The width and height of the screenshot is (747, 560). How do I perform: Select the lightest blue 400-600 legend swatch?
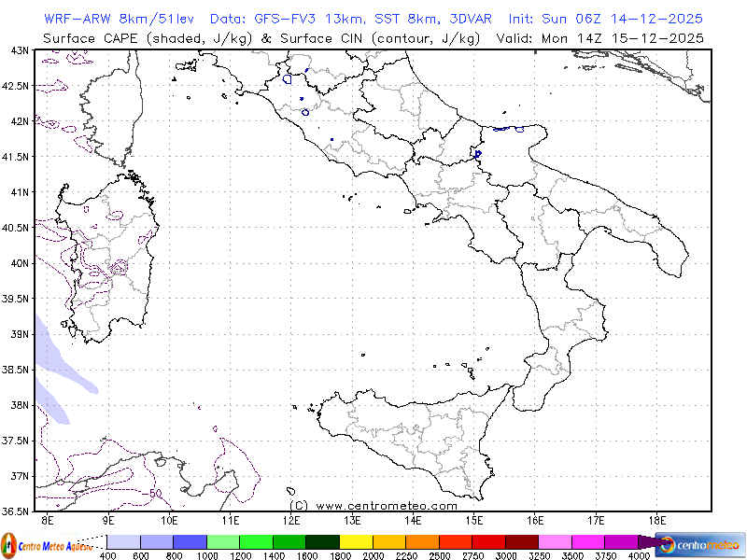pyautogui.click(x=123, y=542)
